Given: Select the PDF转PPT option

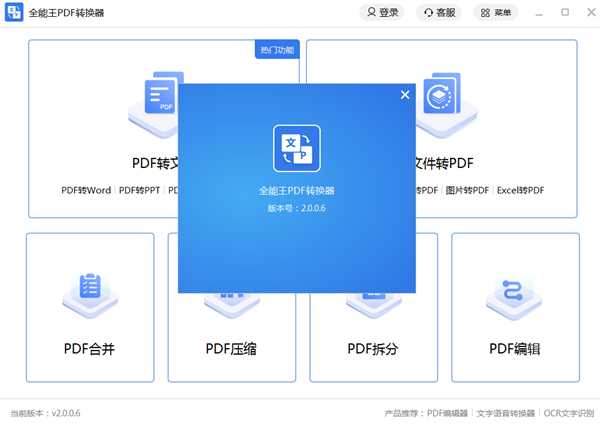Looking at the screenshot, I should coord(140,190).
